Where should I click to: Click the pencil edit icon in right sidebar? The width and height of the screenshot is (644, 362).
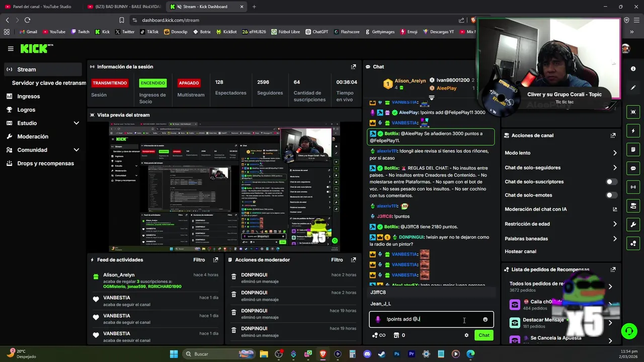click(633, 87)
